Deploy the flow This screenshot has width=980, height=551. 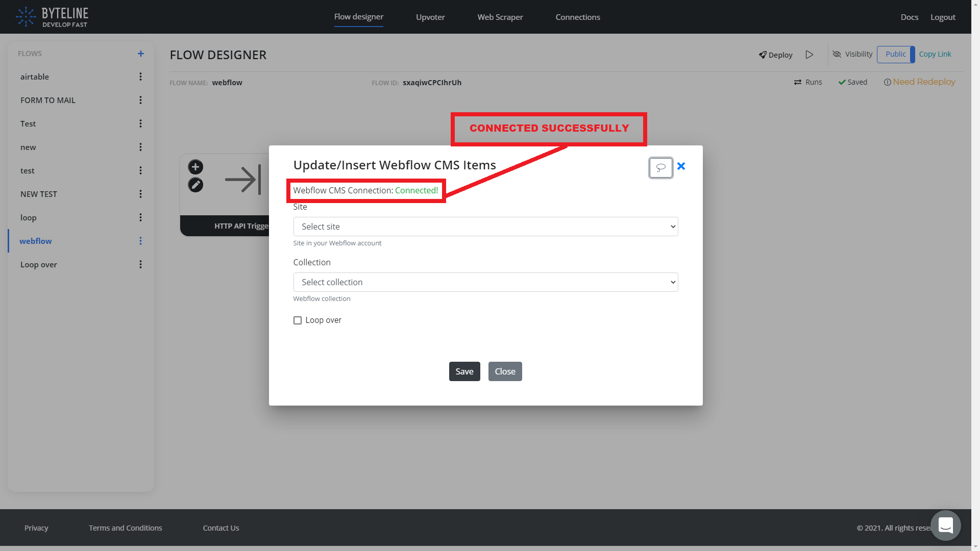[775, 55]
